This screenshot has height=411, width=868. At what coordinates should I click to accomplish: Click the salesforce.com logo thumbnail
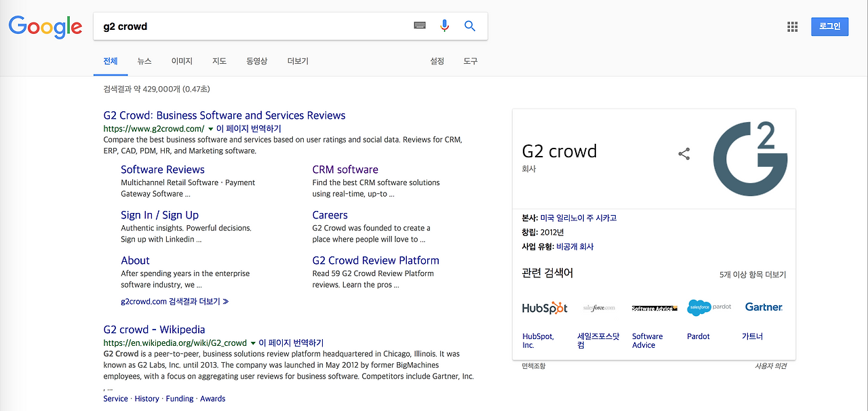(x=599, y=307)
